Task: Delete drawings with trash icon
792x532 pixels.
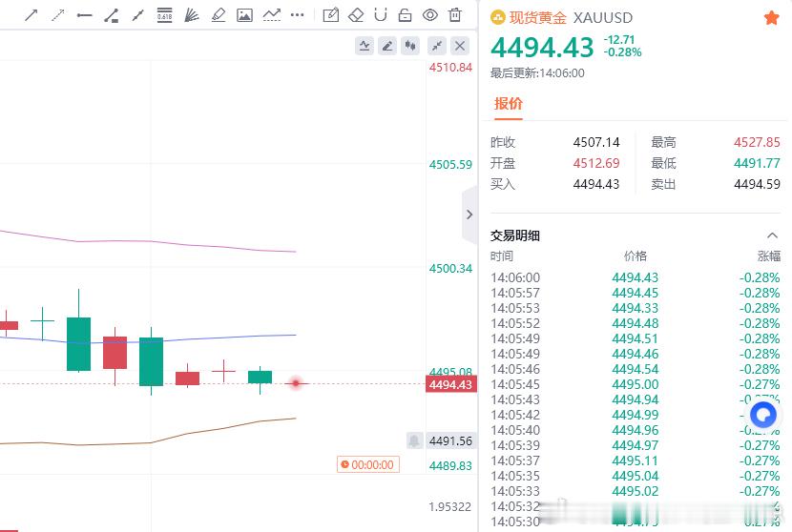Action: [x=455, y=15]
